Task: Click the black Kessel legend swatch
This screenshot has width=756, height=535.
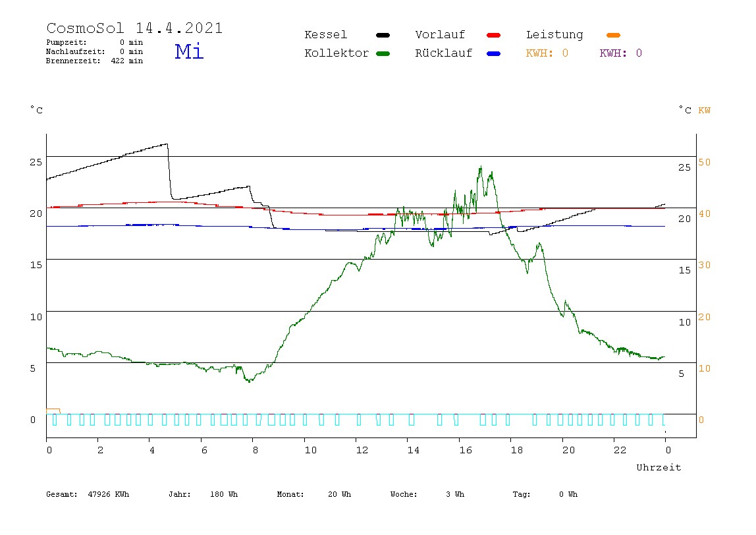Action: tap(383, 35)
